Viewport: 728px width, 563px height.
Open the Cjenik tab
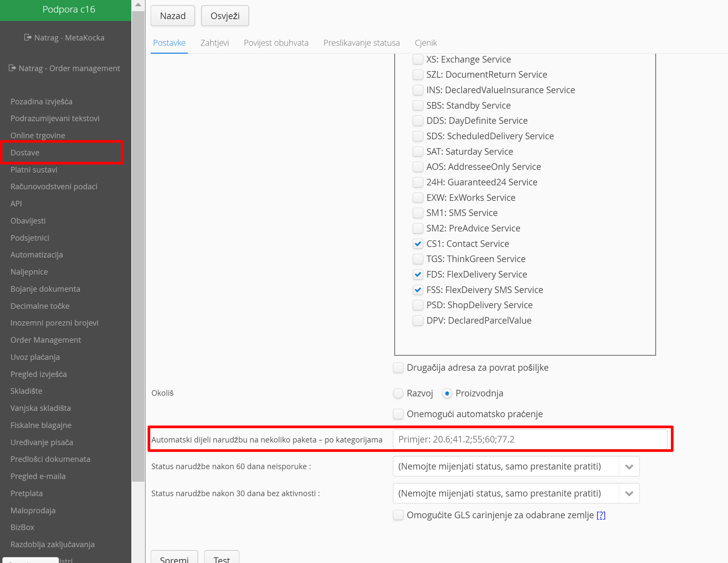[x=425, y=43]
